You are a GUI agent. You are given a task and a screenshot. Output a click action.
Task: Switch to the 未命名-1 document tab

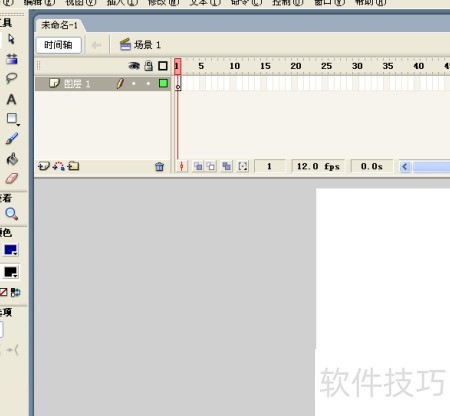pyautogui.click(x=59, y=25)
